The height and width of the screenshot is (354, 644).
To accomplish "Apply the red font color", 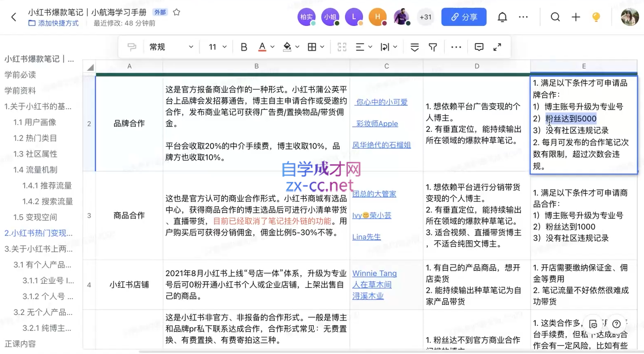I will [262, 47].
